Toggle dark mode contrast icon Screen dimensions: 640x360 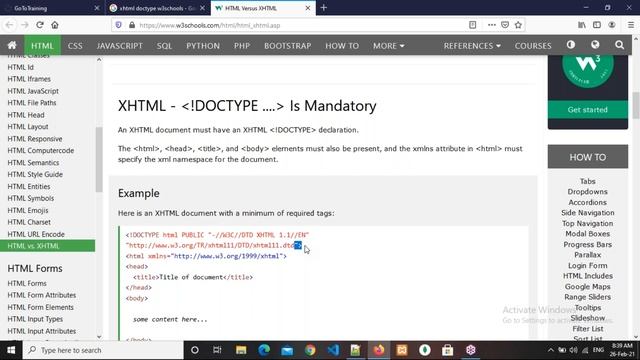[571, 45]
